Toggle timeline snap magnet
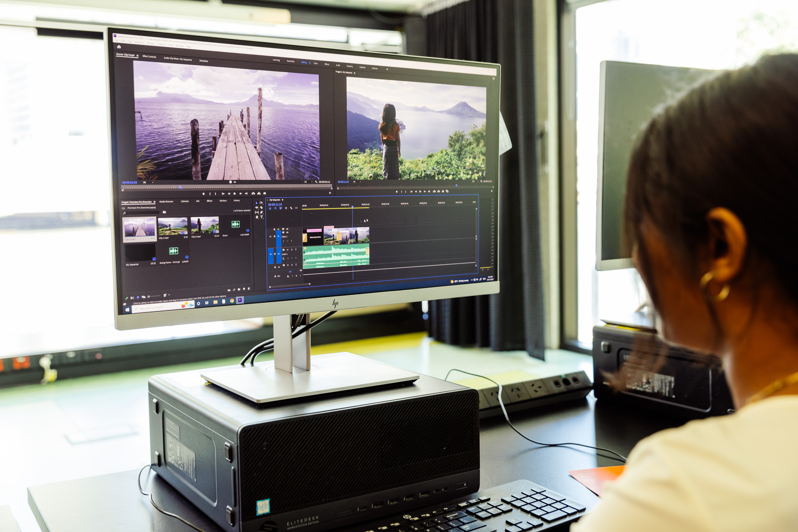The image size is (798, 532). tap(275, 209)
